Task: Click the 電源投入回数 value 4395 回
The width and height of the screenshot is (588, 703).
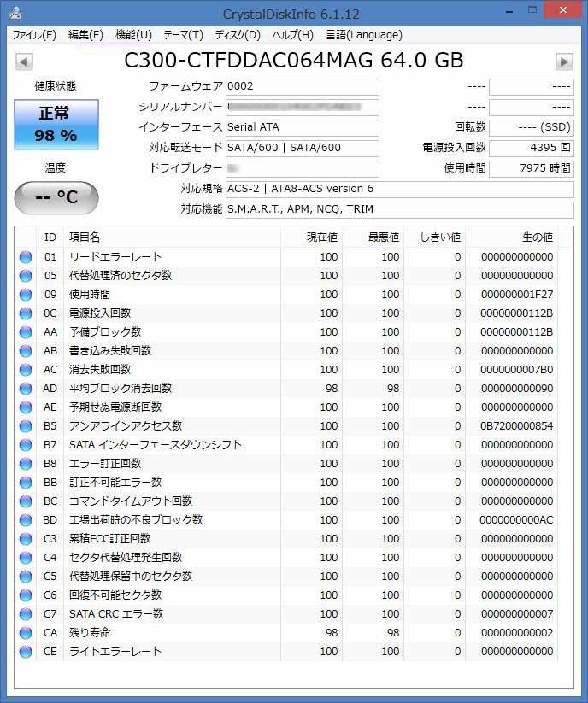Action: [x=531, y=148]
